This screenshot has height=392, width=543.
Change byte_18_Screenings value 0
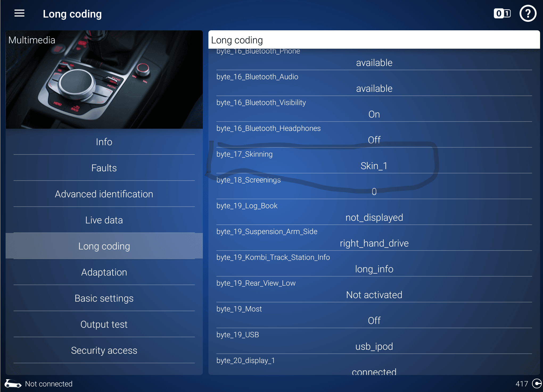point(374,192)
